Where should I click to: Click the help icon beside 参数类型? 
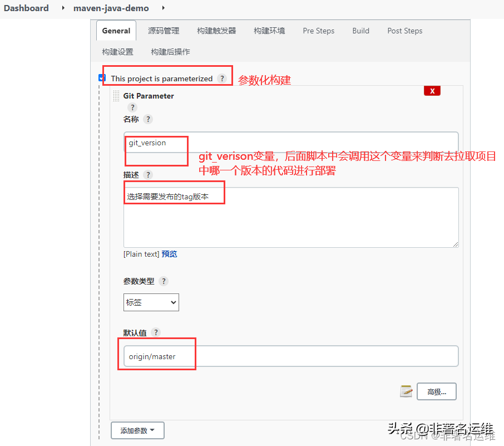click(x=163, y=281)
